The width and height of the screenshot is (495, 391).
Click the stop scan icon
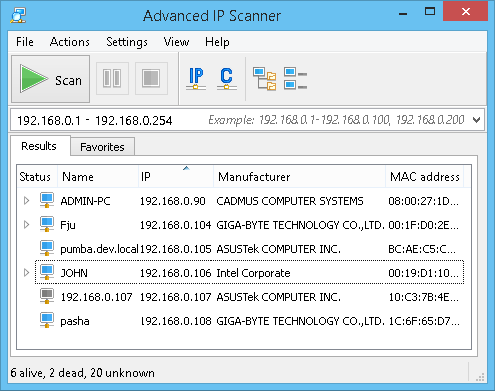tap(151, 79)
